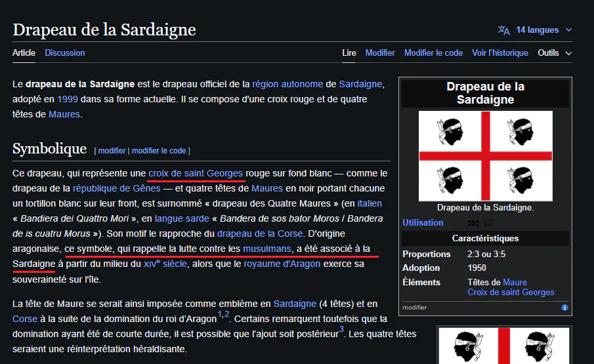The height and width of the screenshot is (364, 594).
Task: Open the second Four Moors flag thumbnail
Action: pos(504,346)
